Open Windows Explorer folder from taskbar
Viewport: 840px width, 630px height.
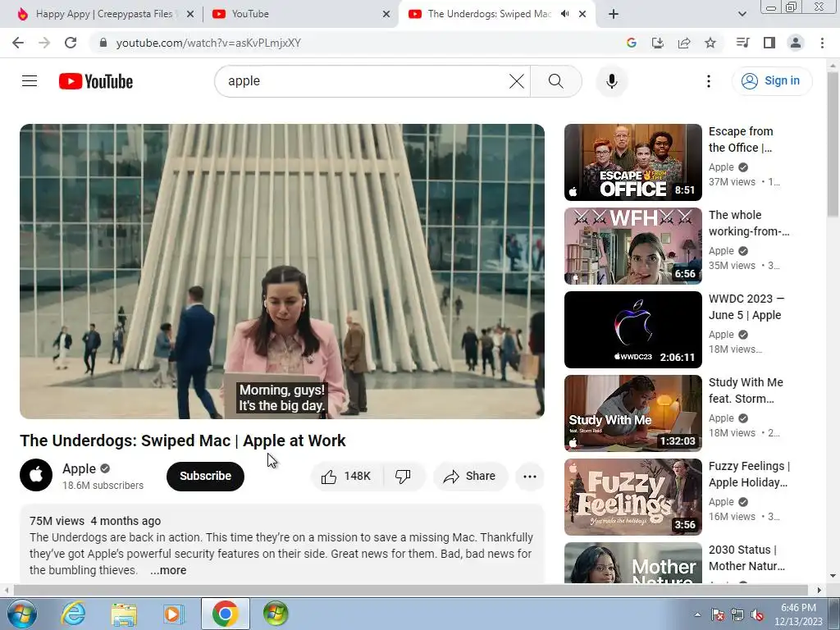pyautogui.click(x=124, y=614)
